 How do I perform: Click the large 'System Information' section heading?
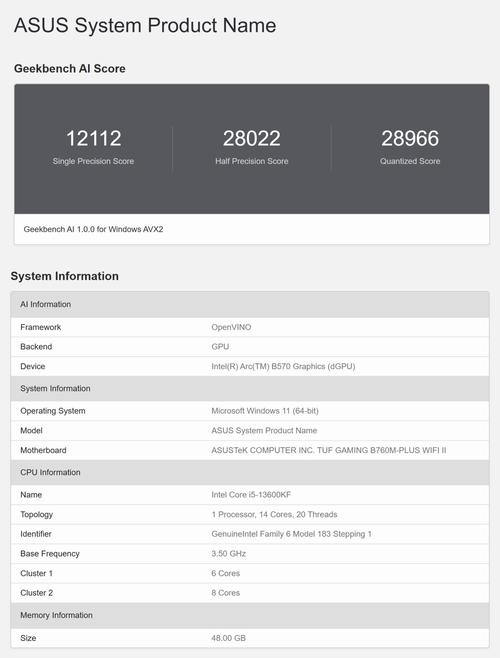tap(65, 276)
